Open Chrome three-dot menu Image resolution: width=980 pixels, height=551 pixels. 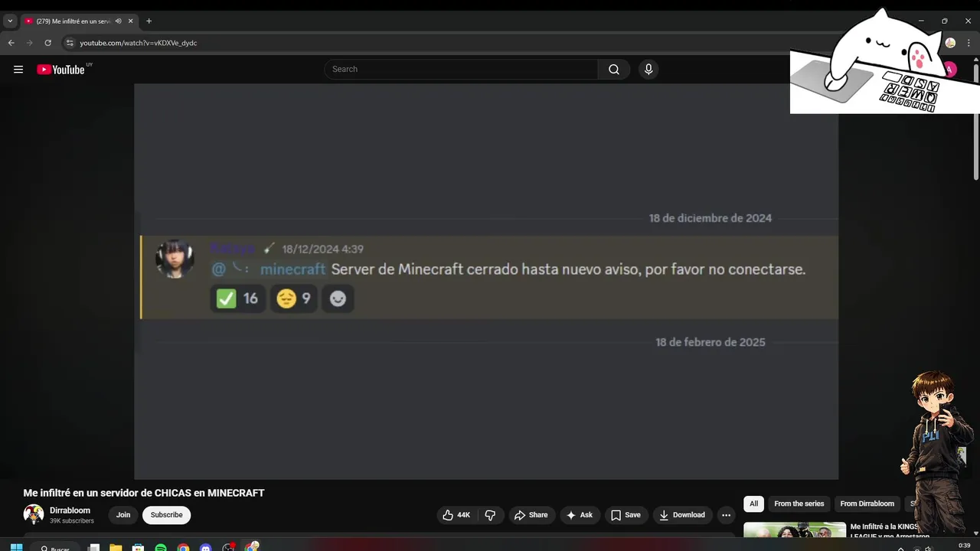click(969, 43)
